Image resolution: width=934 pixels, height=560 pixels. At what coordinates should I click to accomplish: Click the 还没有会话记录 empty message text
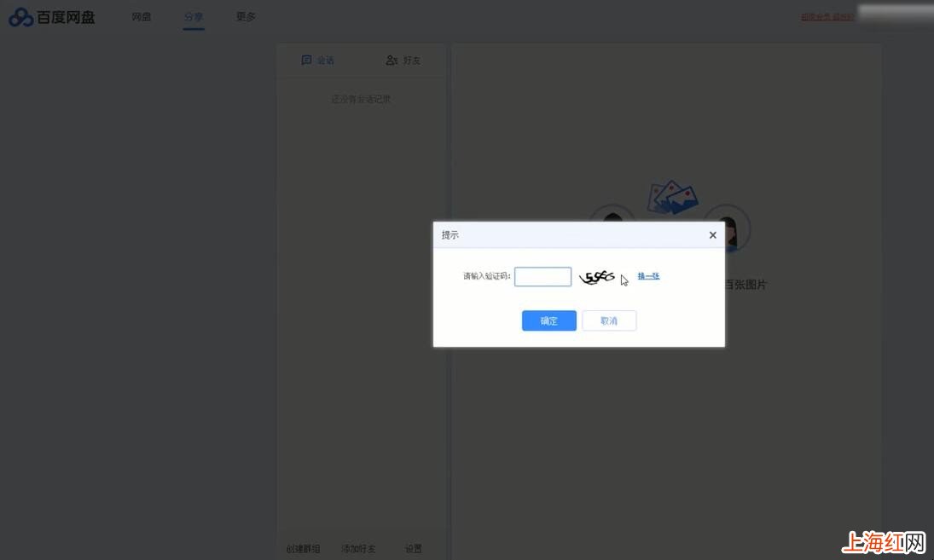click(361, 99)
